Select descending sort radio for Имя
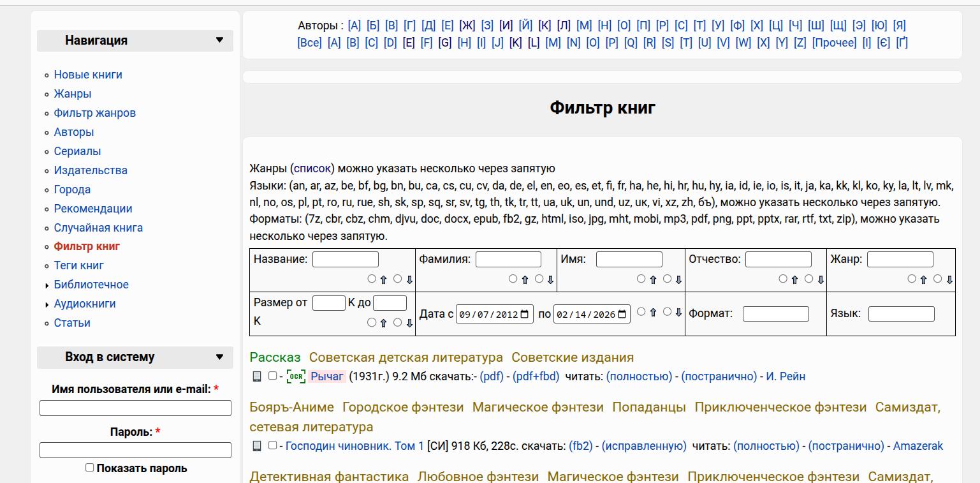This screenshot has height=483, width=980. 668,279
